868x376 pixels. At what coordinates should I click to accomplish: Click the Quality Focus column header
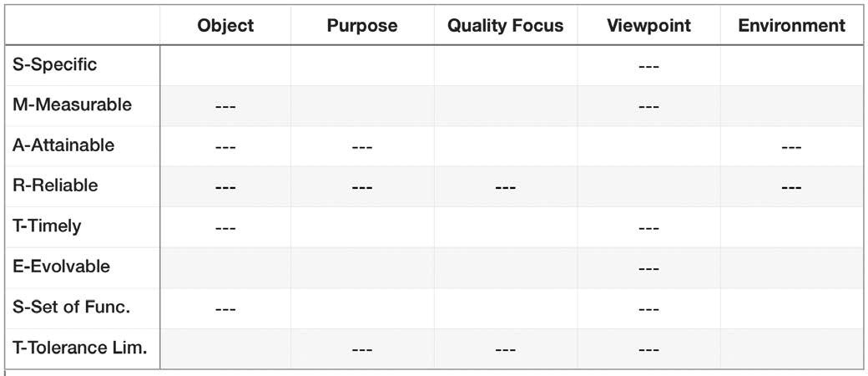[x=505, y=26]
